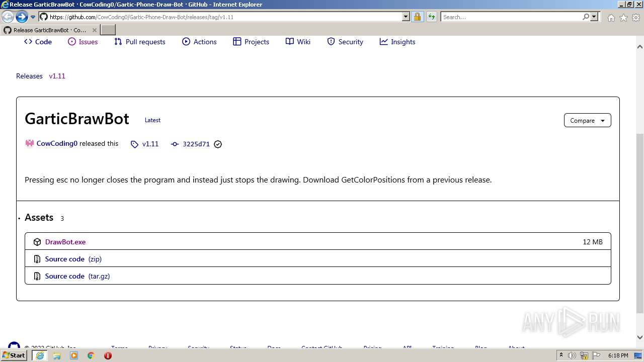Go back with the browser back button

8,17
